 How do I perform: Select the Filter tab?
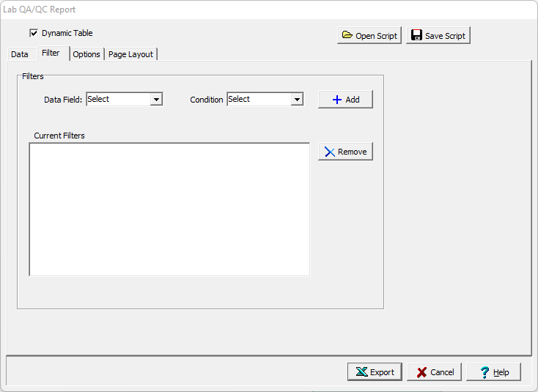[x=51, y=53]
